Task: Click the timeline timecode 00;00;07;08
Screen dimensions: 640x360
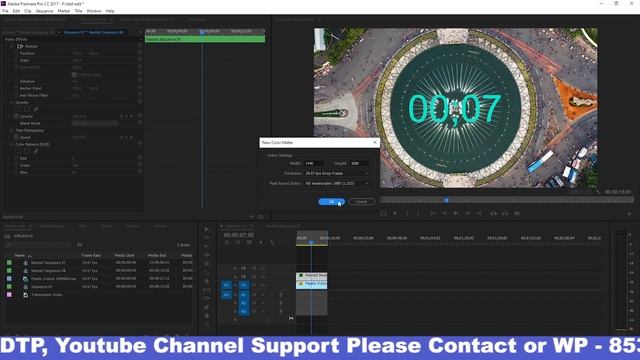Action: pyautogui.click(x=239, y=235)
